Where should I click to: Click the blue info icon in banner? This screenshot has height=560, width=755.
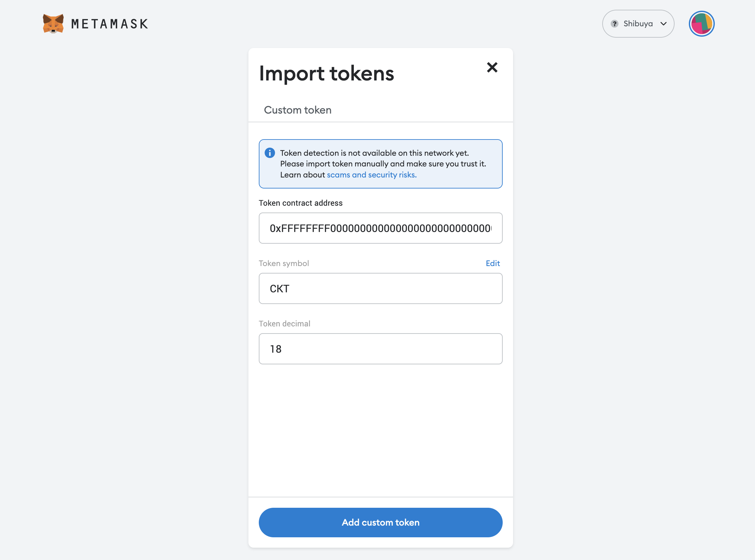(x=270, y=153)
